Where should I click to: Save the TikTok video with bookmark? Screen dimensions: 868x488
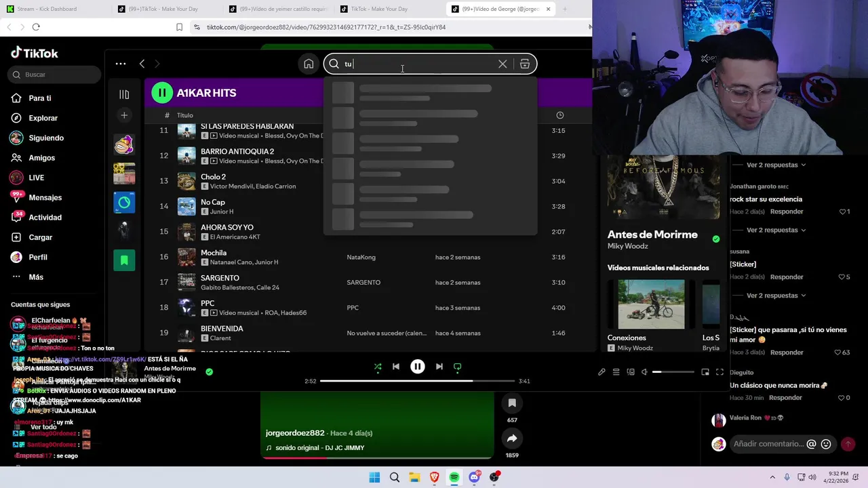[512, 403]
